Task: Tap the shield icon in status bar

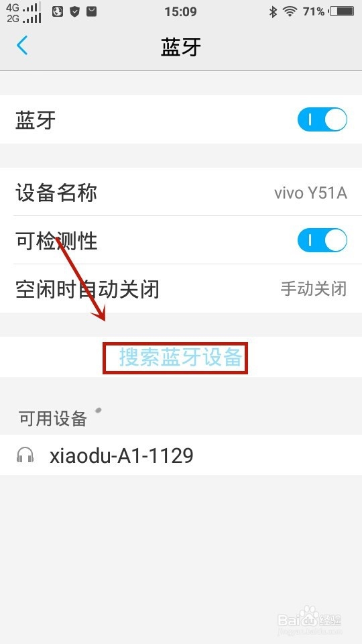Action: click(74, 11)
